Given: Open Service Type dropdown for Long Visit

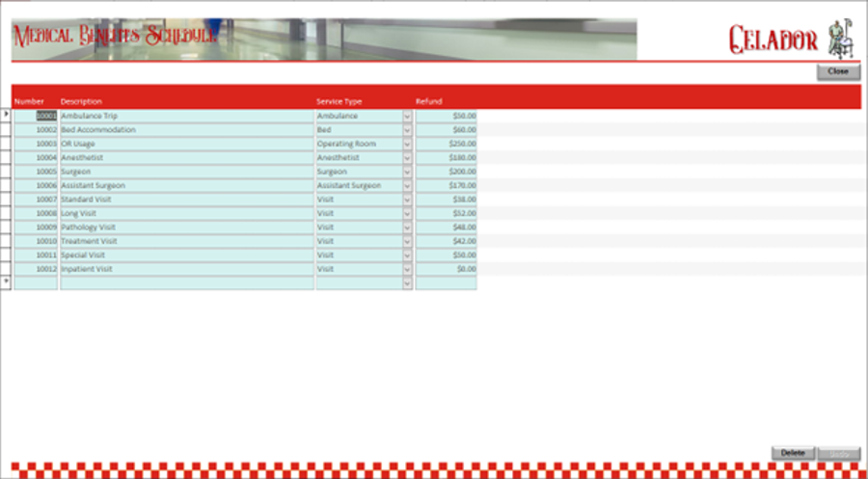Looking at the screenshot, I should pos(407,214).
